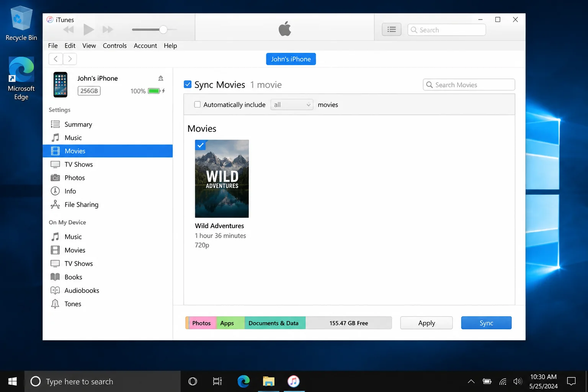Open the Microsoft Edge desktop shortcut
The height and width of the screenshot is (392, 588).
[x=21, y=78]
